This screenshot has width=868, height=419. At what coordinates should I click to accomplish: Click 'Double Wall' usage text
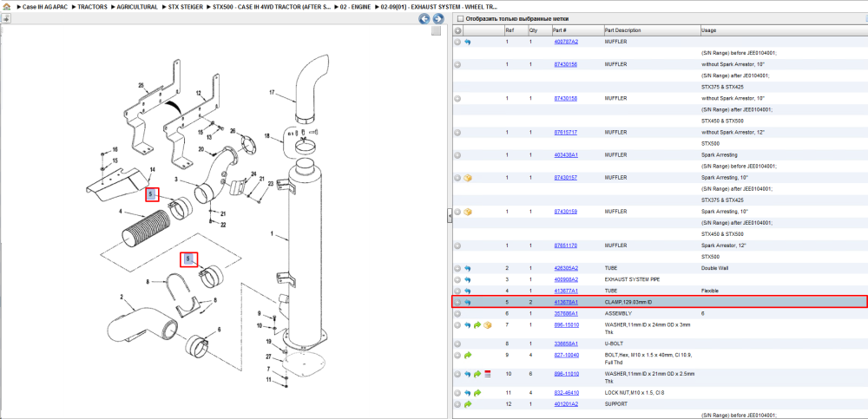(714, 268)
